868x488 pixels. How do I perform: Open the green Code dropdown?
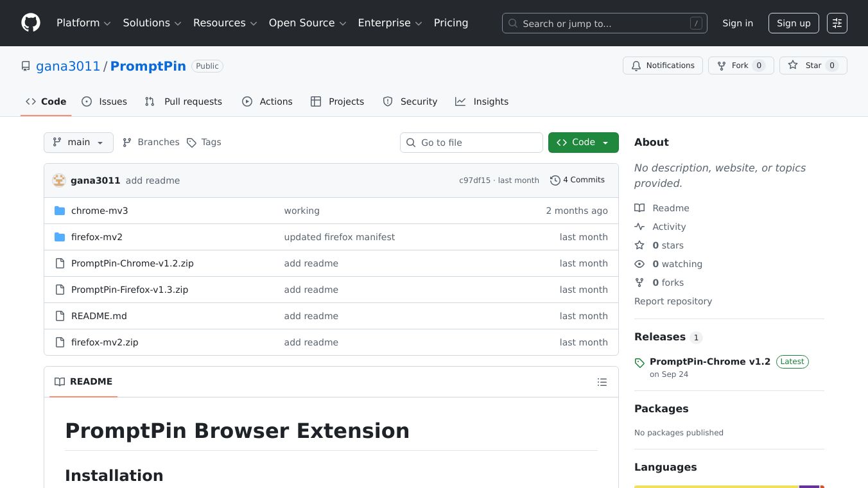[x=583, y=143]
